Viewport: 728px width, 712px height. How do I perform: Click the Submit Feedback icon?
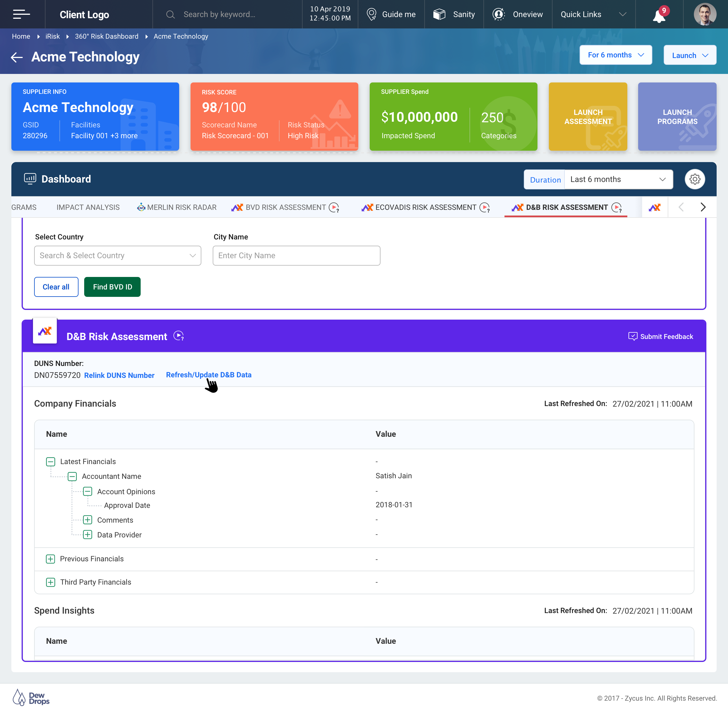click(633, 336)
